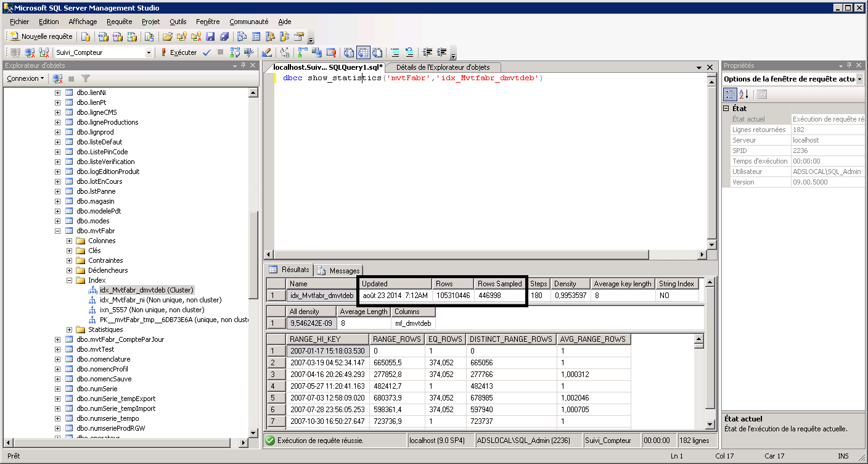
Task: Expand the Colonnes folder
Action: pyautogui.click(x=70, y=241)
